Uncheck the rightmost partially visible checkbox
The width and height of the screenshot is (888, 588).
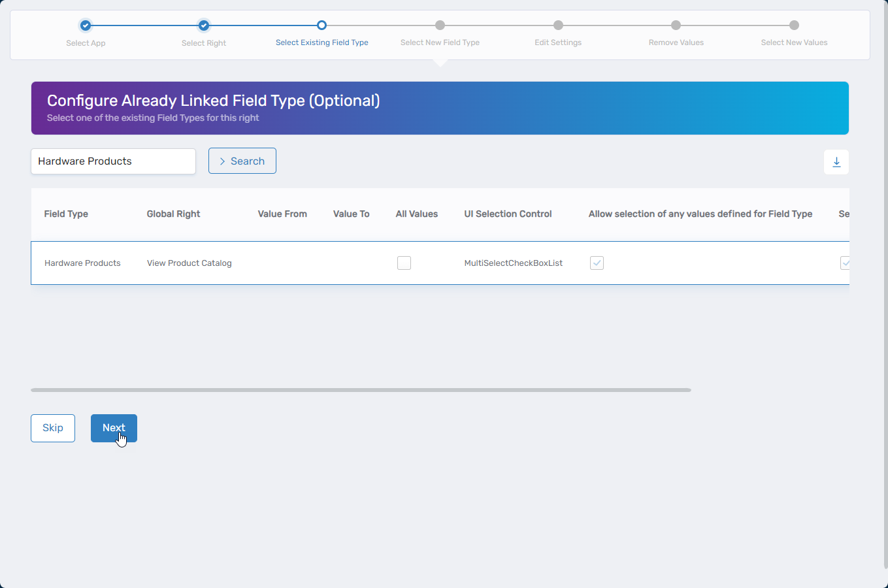pos(846,263)
